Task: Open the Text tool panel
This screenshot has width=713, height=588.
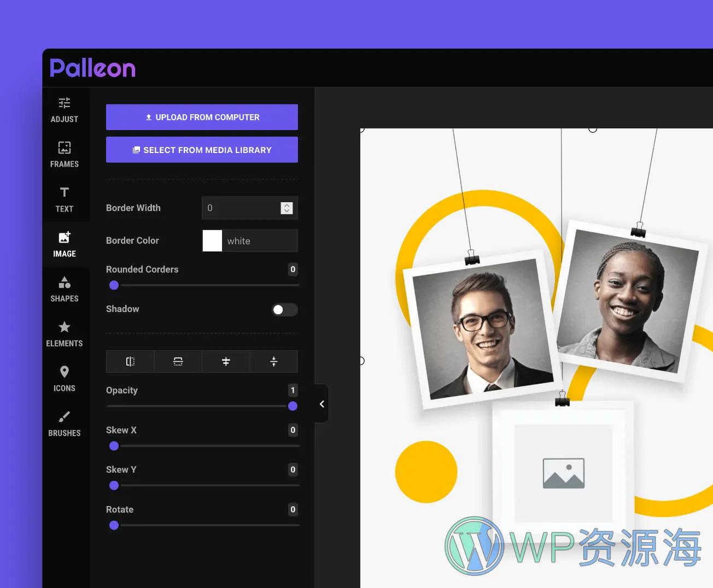Action: [65, 199]
